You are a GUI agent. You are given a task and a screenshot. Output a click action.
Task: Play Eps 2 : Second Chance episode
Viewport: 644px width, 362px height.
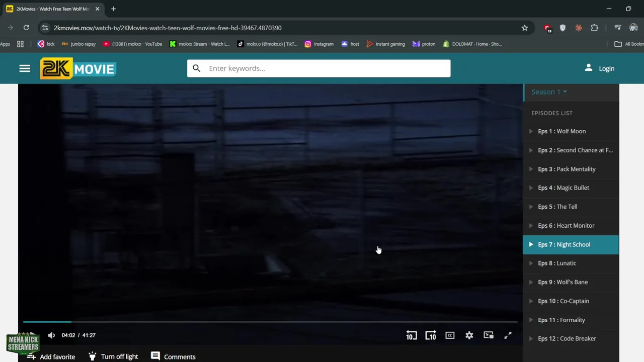[571, 150]
